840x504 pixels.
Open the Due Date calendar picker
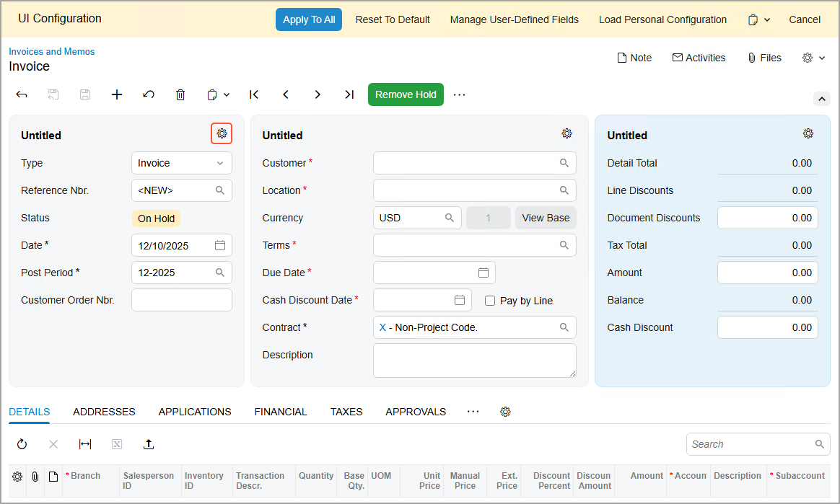coord(484,273)
